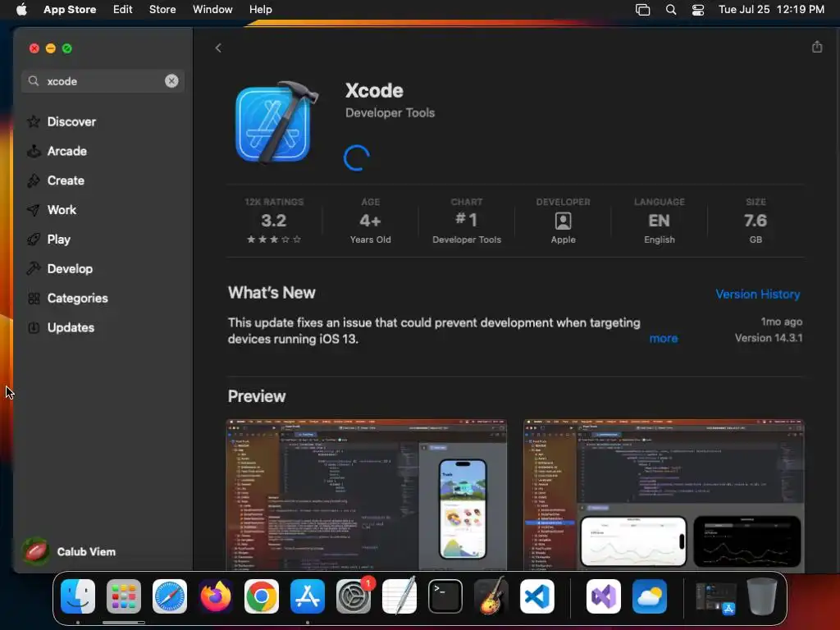Screen dimensions: 840x630
Task: Launch GarageBand from the Dock
Action: (x=491, y=596)
